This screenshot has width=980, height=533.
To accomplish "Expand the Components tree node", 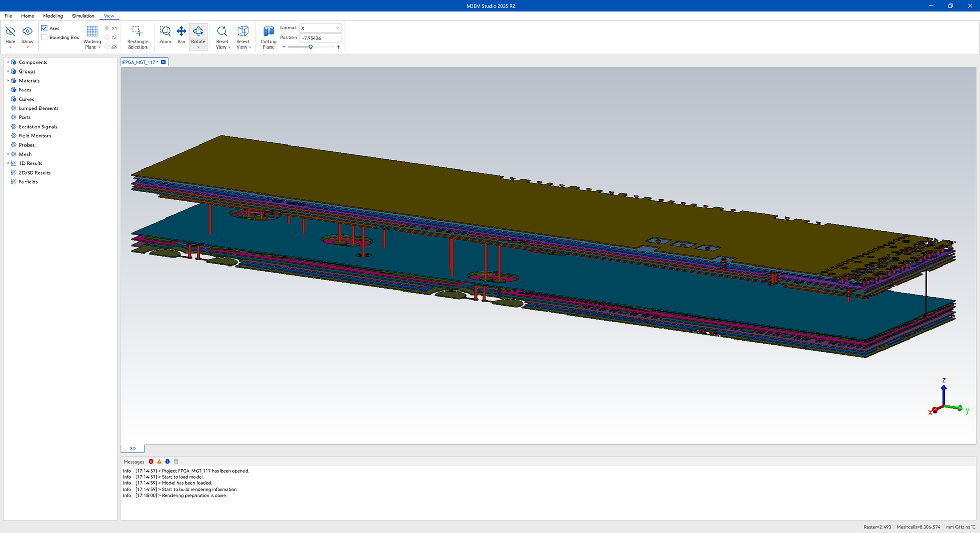I will click(x=8, y=62).
